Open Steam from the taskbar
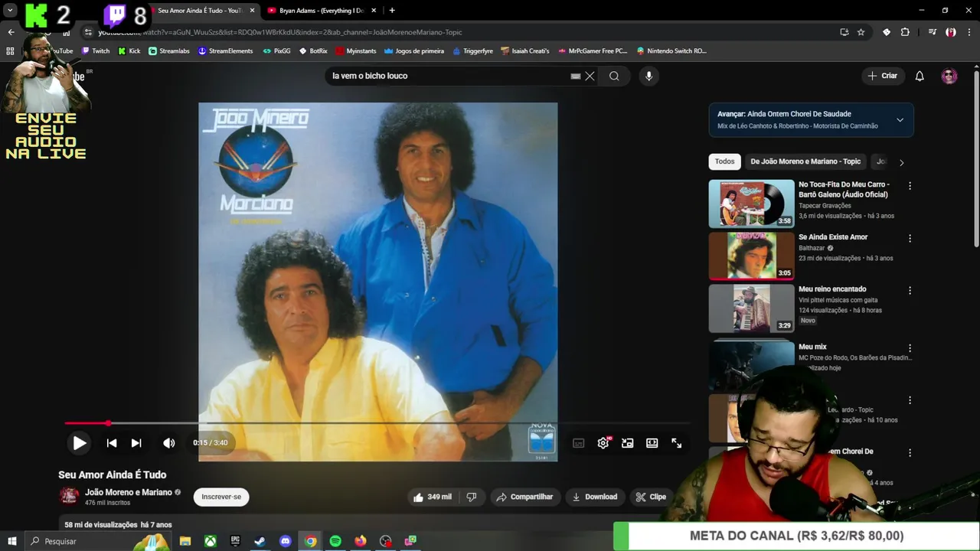The width and height of the screenshot is (980, 551). (x=260, y=541)
